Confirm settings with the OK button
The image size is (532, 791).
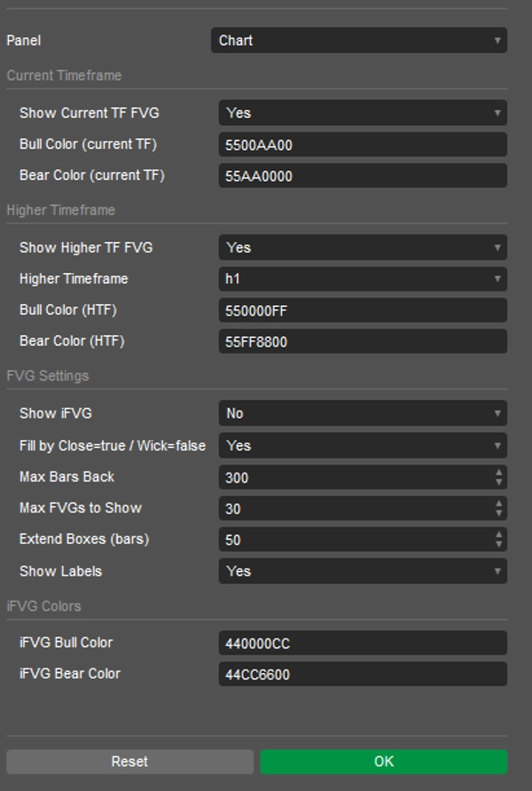[x=383, y=762]
